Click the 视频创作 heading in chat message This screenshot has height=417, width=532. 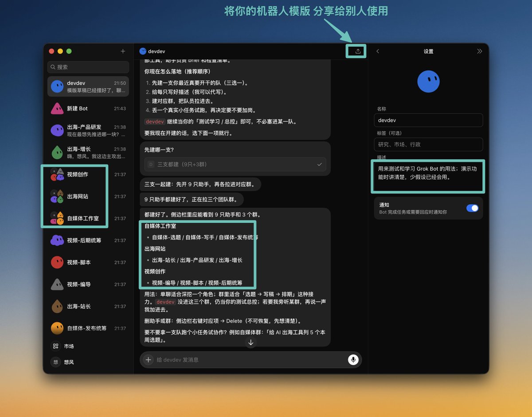point(155,271)
